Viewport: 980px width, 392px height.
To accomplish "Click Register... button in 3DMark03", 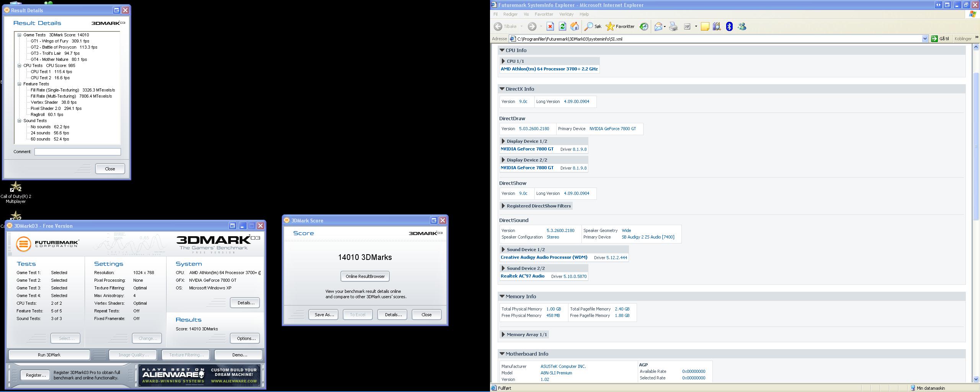I will click(x=35, y=375).
